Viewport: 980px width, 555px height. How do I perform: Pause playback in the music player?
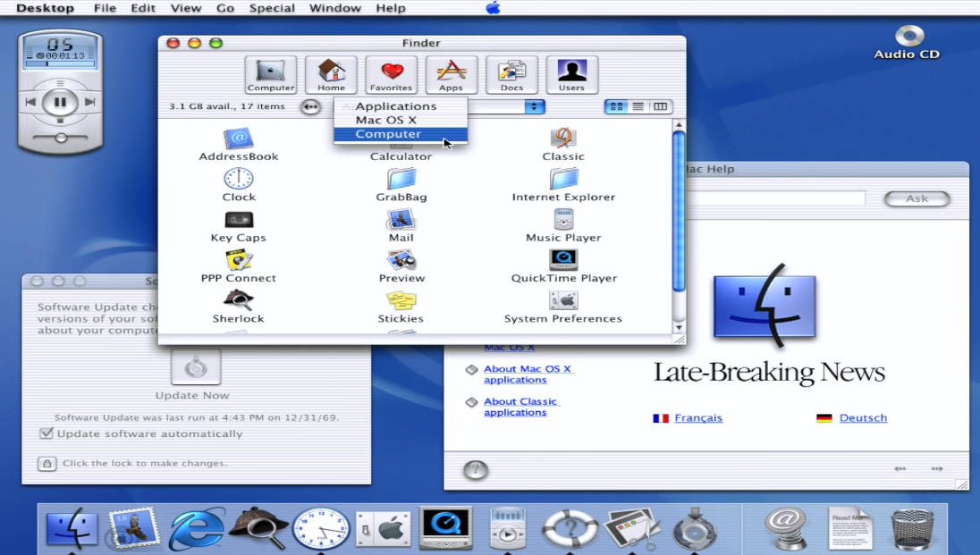(x=60, y=102)
